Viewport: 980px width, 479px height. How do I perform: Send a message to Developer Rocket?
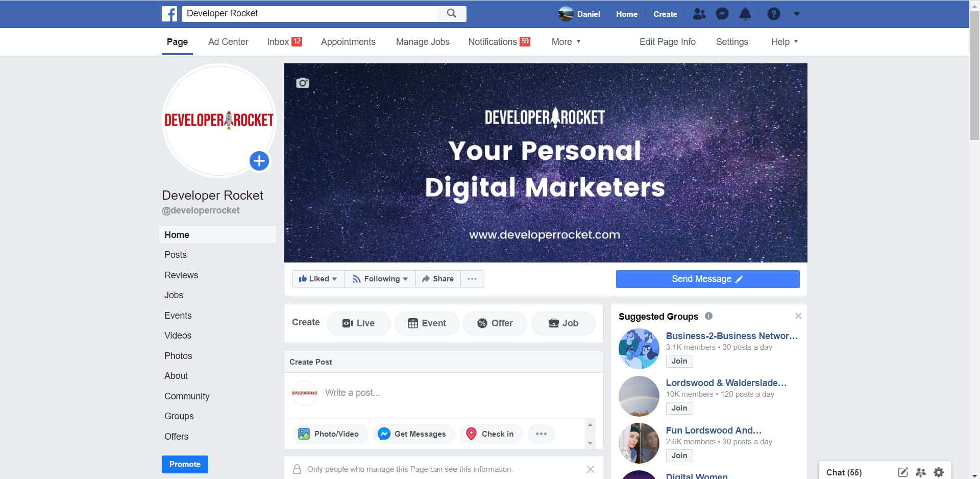pos(707,279)
